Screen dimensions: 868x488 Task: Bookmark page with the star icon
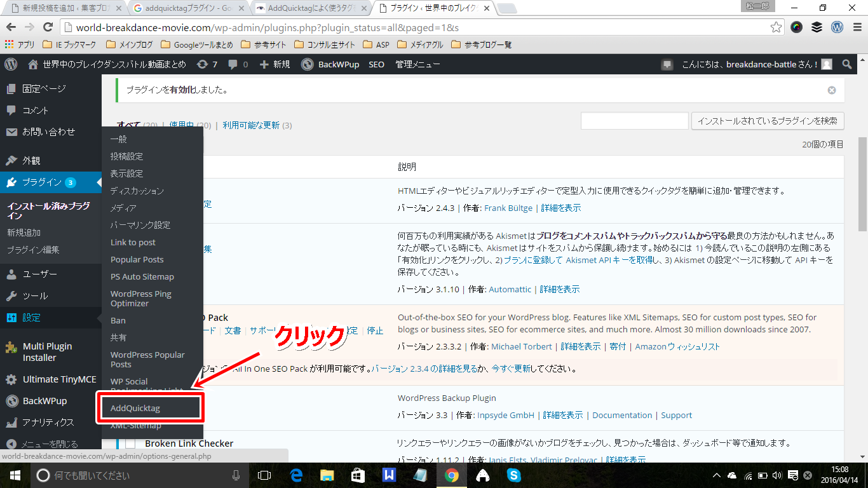point(776,27)
